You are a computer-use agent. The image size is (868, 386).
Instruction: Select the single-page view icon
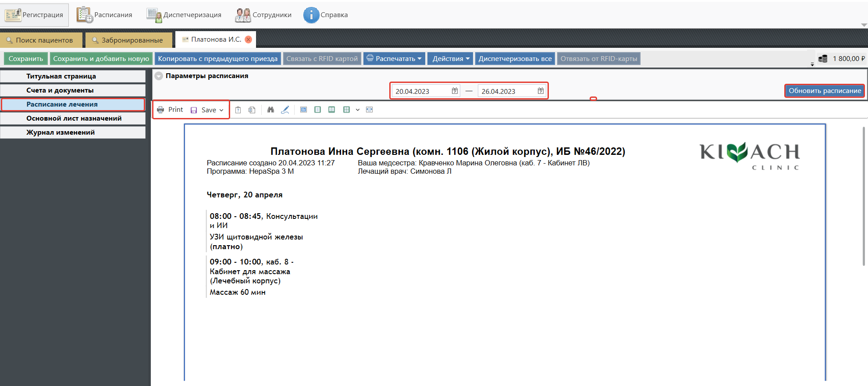pos(318,110)
